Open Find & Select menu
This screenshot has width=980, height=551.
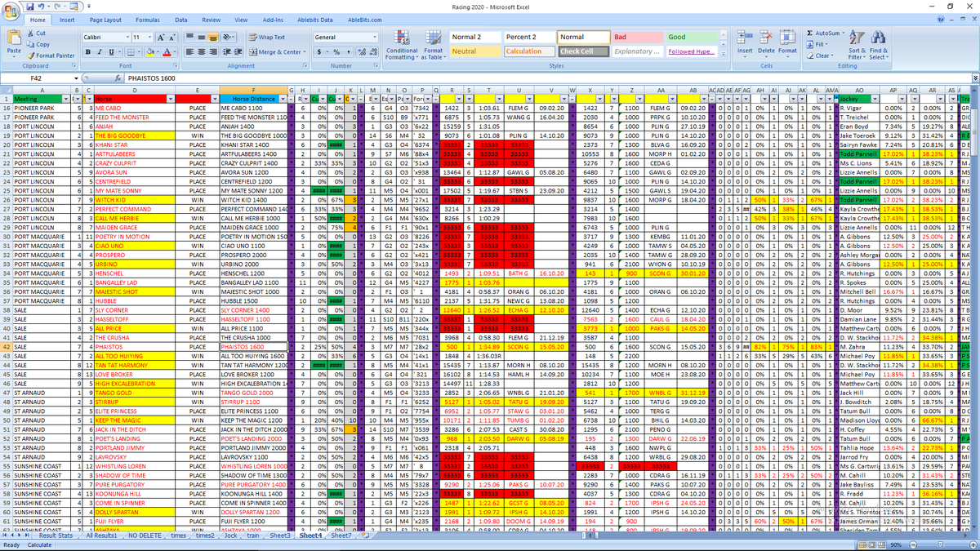pos(879,44)
